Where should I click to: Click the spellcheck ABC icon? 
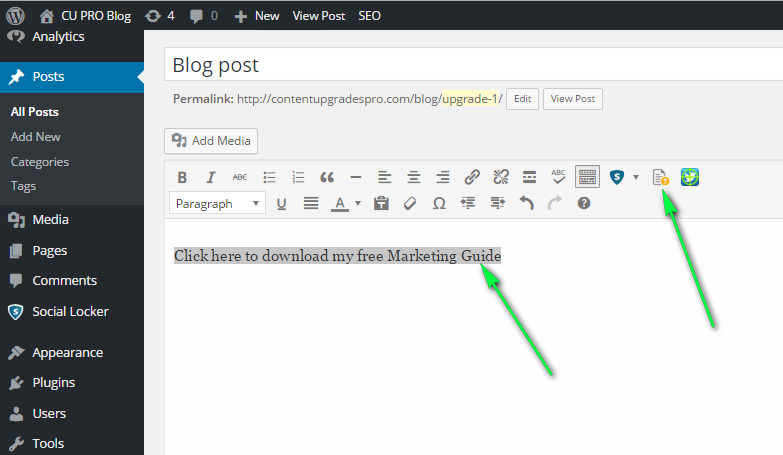[558, 177]
